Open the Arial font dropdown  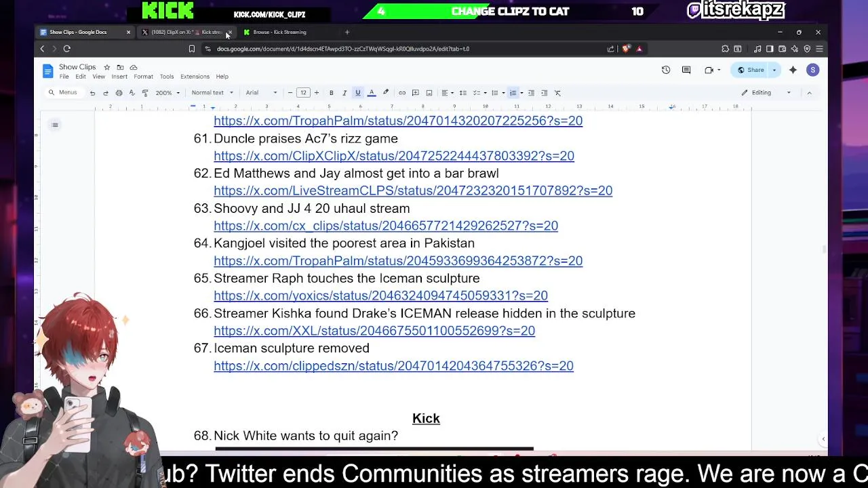(x=261, y=93)
